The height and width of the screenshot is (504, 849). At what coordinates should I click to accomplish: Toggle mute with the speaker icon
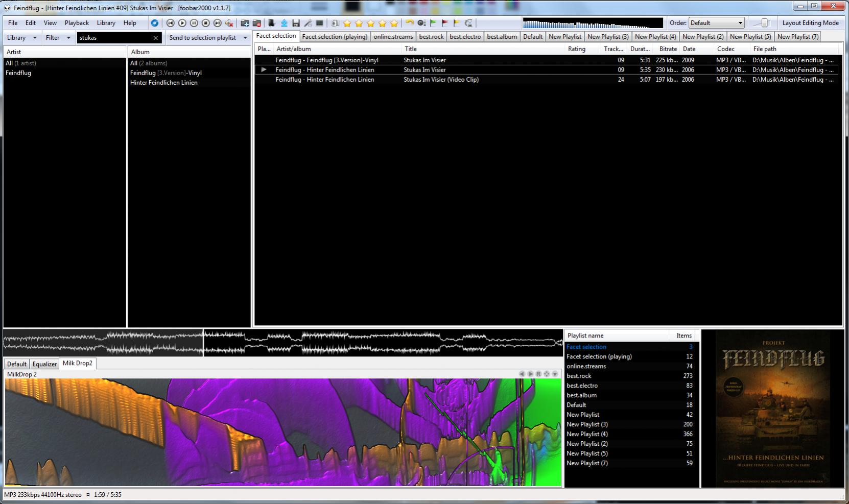(229, 23)
